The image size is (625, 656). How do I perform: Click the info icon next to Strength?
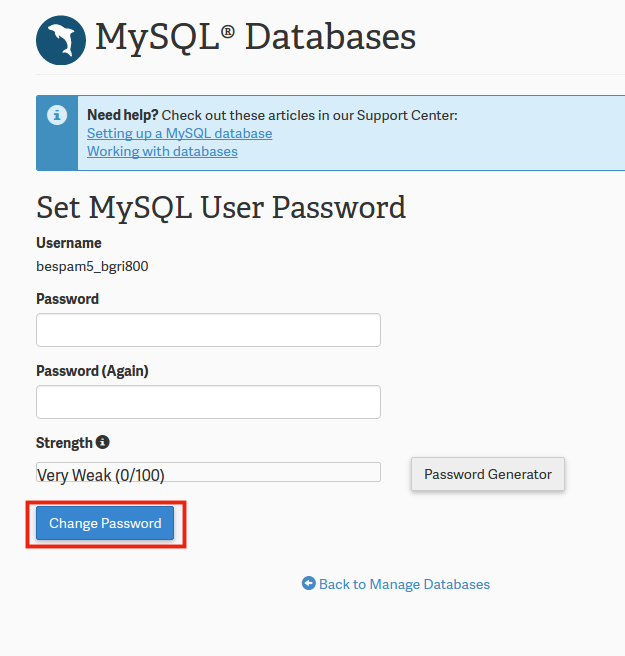[x=103, y=442]
